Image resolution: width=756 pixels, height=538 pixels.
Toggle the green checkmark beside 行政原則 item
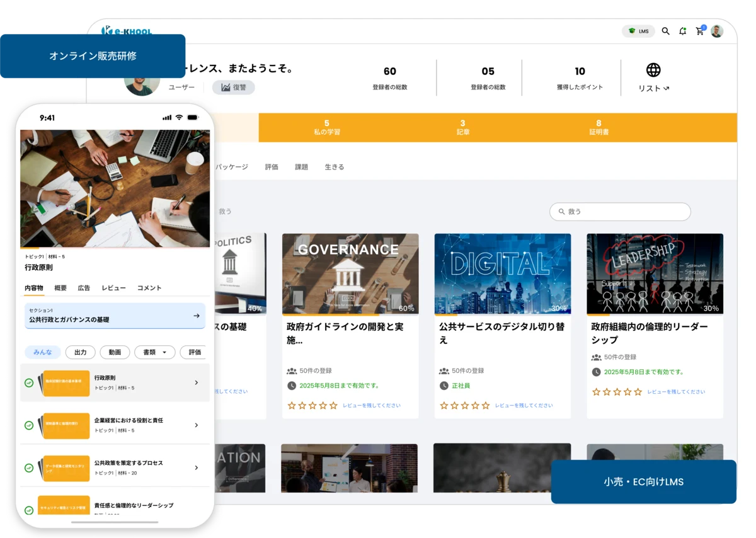coord(28,382)
